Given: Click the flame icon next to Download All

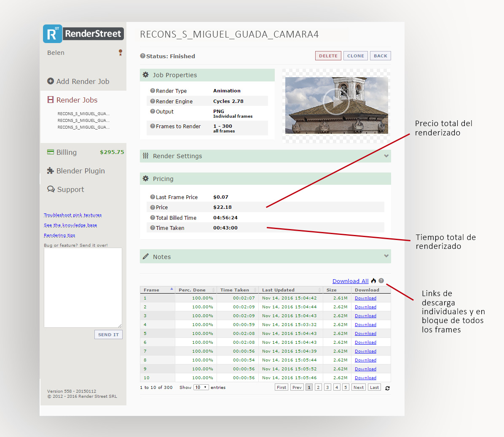Looking at the screenshot, I should point(373,281).
